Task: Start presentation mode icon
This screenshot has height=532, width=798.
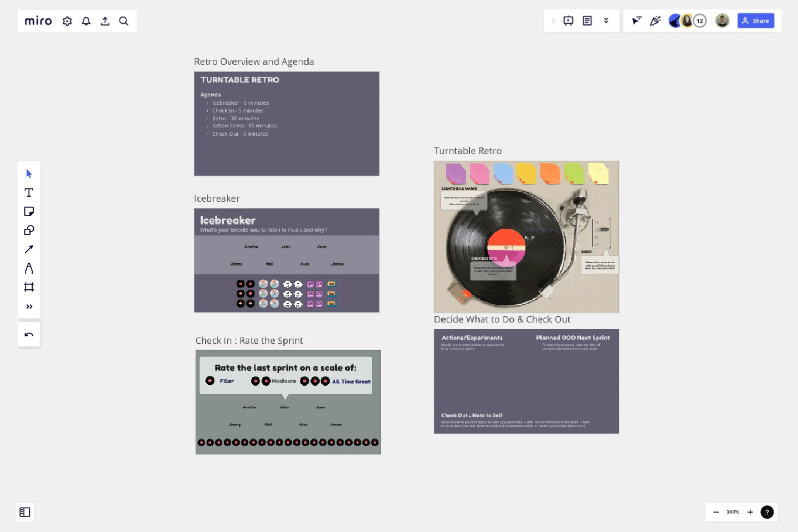Action: pos(569,21)
